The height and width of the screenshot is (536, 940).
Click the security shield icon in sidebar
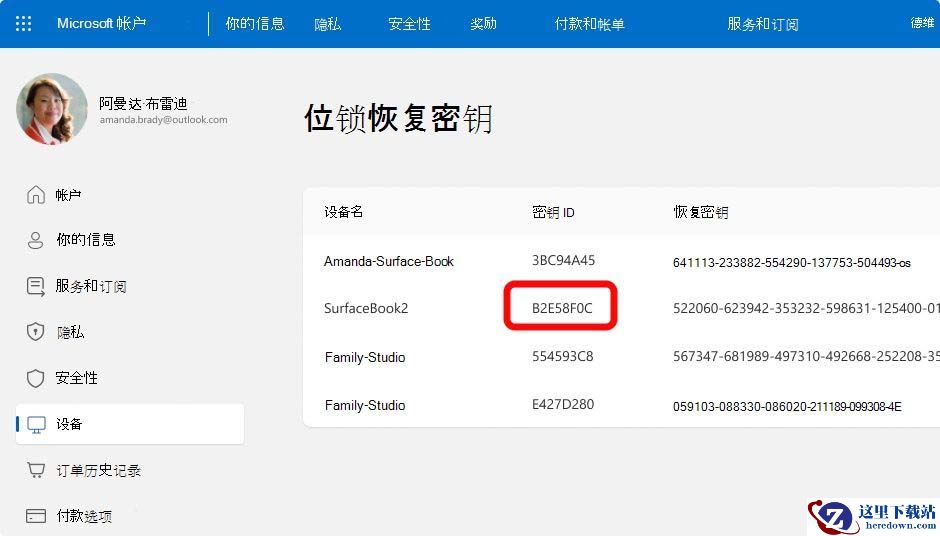[x=35, y=378]
